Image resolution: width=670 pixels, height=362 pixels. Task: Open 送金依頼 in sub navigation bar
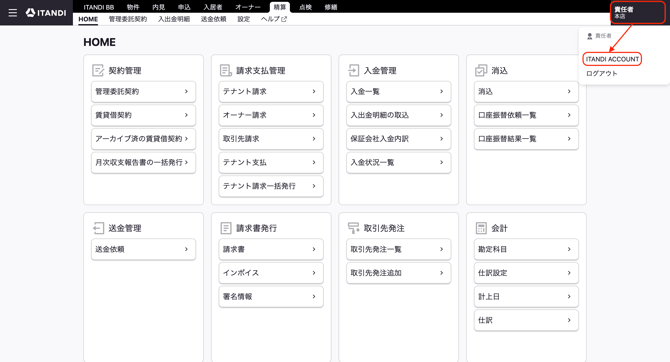[213, 19]
